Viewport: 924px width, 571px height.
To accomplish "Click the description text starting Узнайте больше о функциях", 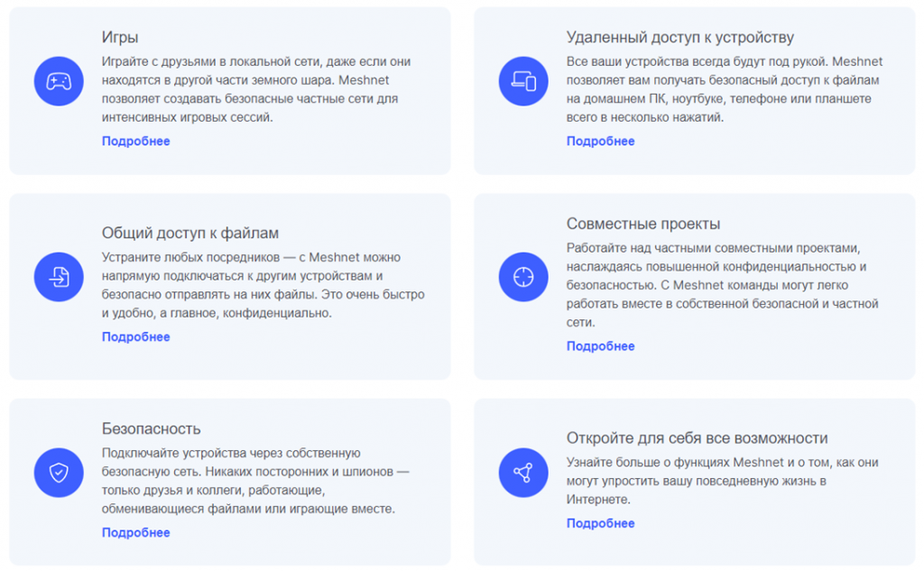I will (722, 481).
